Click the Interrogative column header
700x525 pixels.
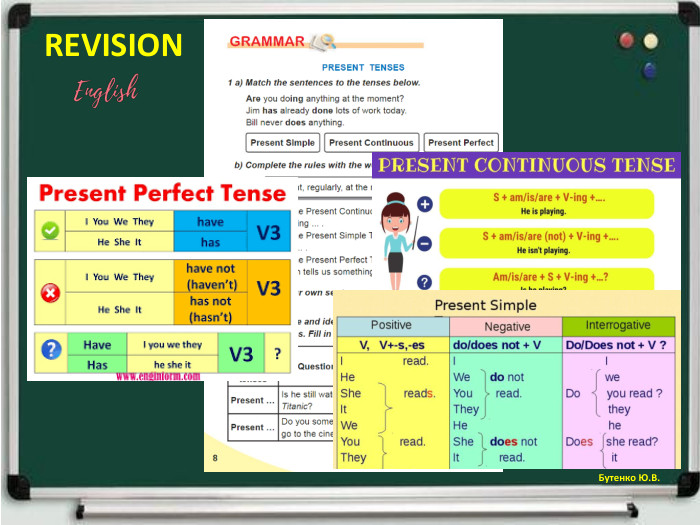618,326
